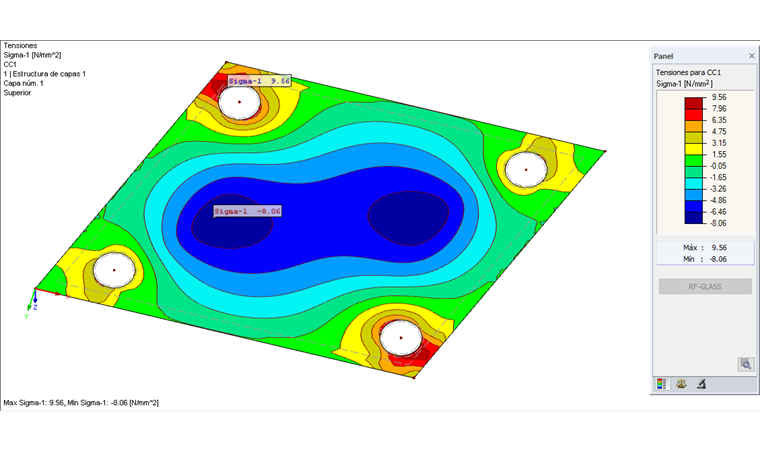Image resolution: width=760 pixels, height=453 pixels.
Task: Click the 'Tensiones para CC1' heading
Action: tap(688, 72)
